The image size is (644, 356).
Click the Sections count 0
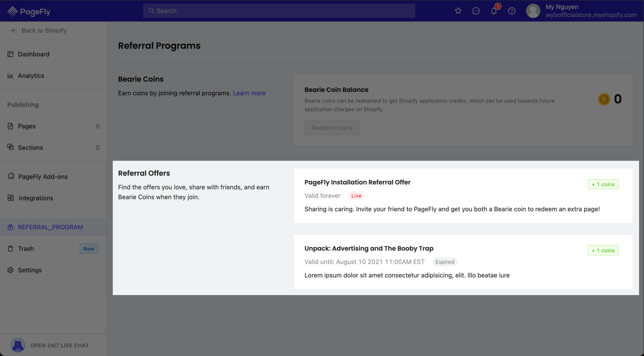pyautogui.click(x=98, y=148)
